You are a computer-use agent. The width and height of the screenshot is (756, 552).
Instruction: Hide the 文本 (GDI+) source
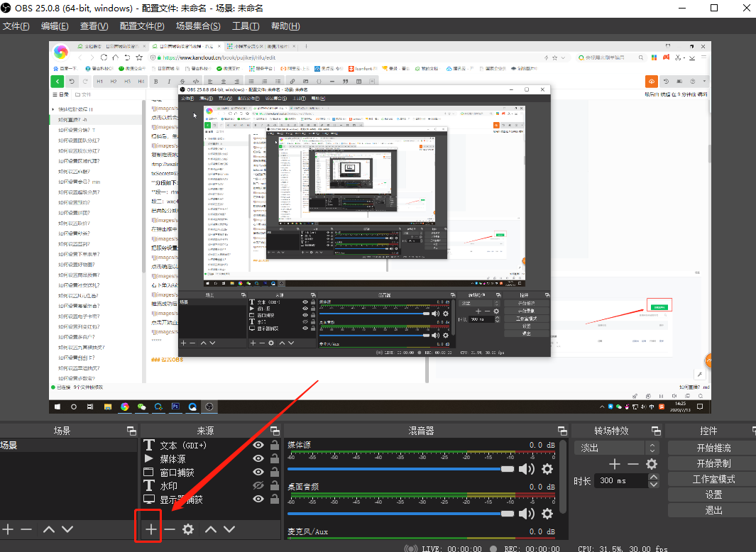point(258,445)
